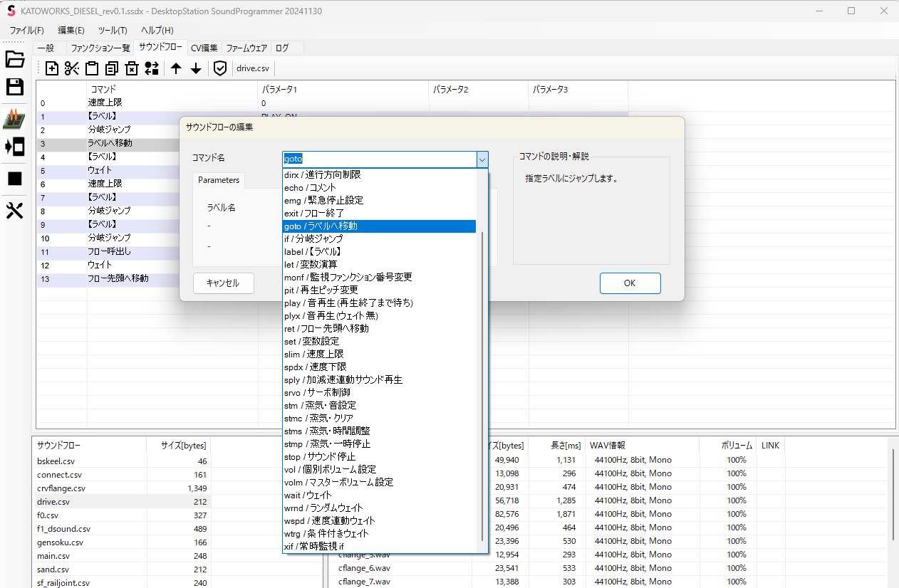899x588 pixels.
Task: Click the scissors cut icon
Action: 72,68
